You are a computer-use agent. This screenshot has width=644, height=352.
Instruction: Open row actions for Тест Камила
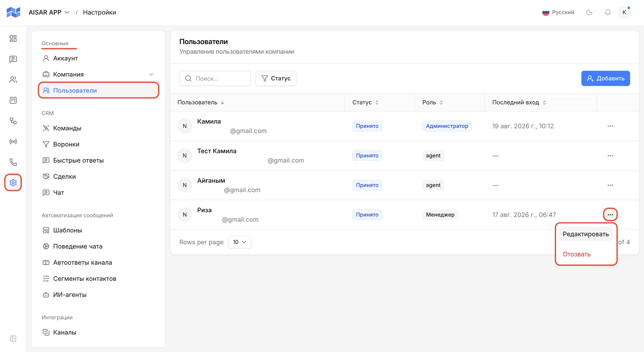pyautogui.click(x=610, y=156)
